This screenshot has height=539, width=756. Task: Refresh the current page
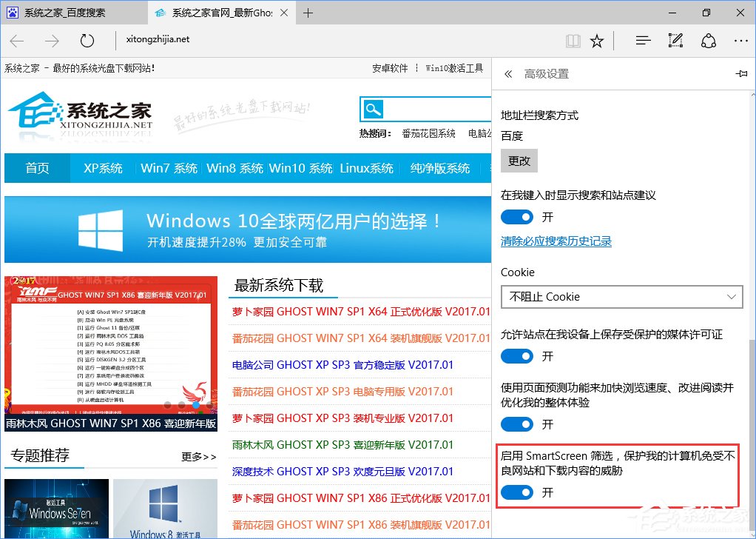point(87,41)
